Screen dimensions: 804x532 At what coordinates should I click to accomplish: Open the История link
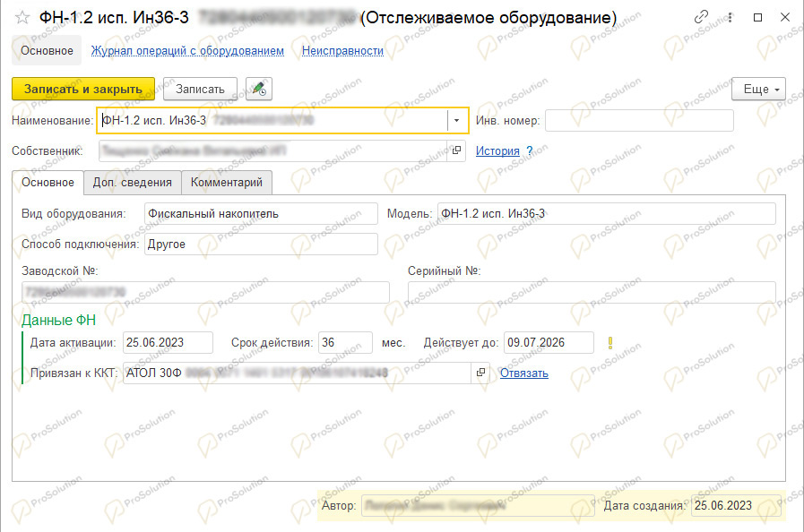coord(497,150)
